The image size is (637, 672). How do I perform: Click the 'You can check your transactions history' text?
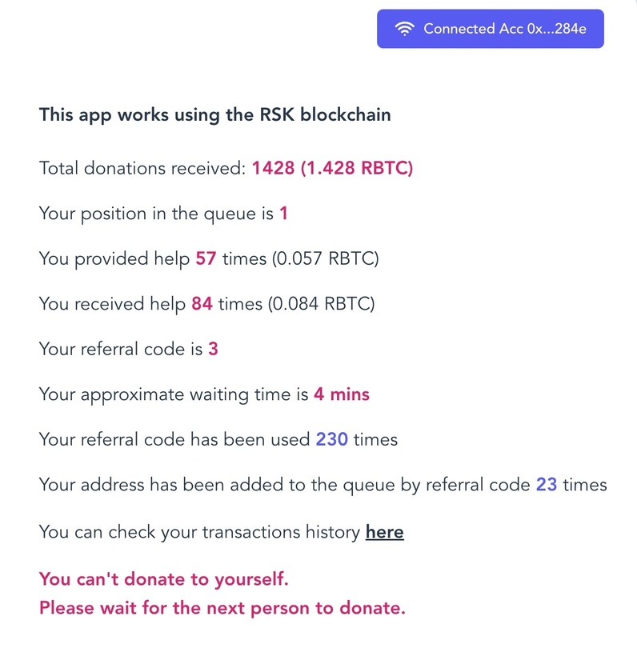pyautogui.click(x=200, y=532)
